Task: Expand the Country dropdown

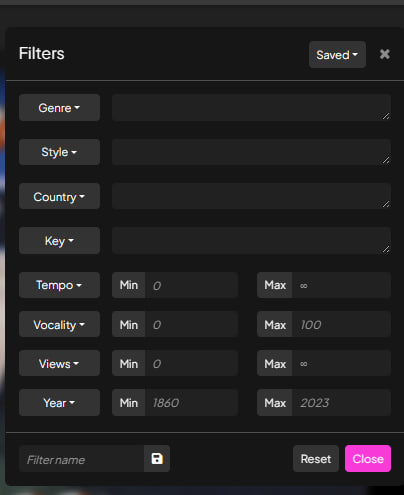Action: click(x=59, y=196)
